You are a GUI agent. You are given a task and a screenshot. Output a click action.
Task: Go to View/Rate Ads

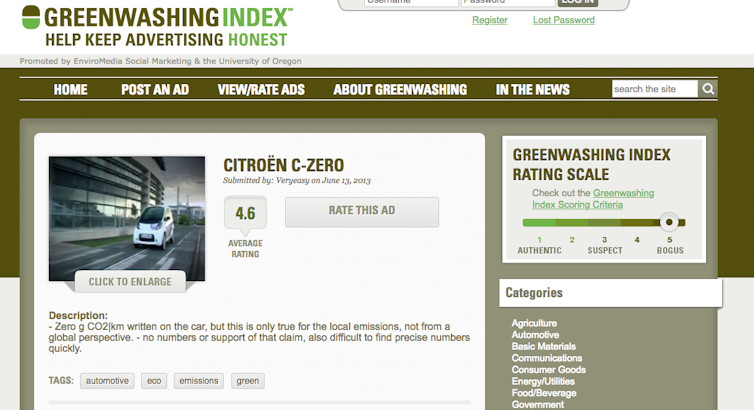261,90
